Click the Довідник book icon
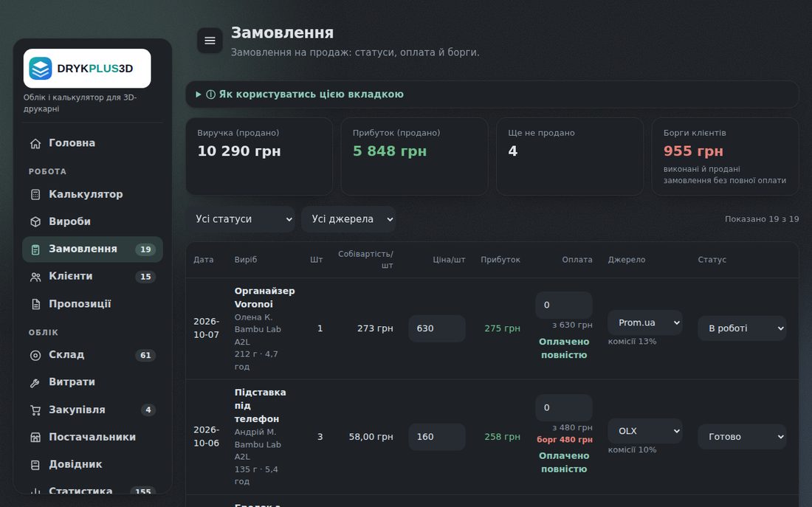812x507 pixels. pyautogui.click(x=35, y=465)
